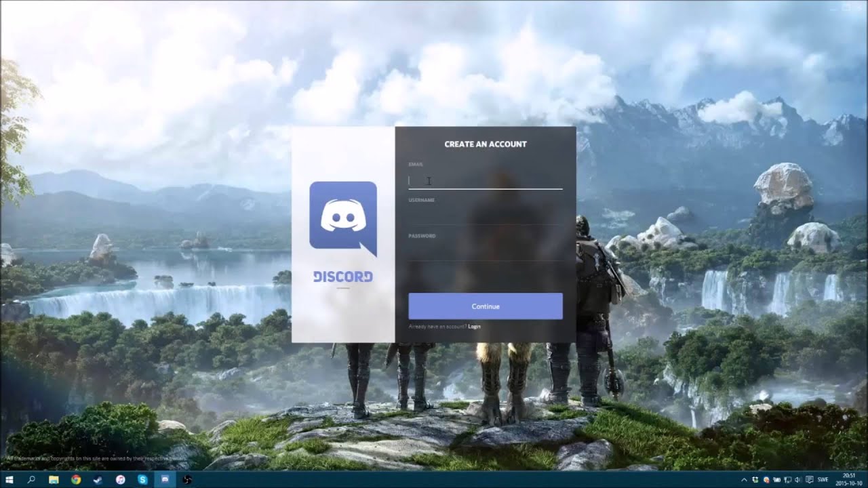Open taskbar search magnifier

pos(31,479)
